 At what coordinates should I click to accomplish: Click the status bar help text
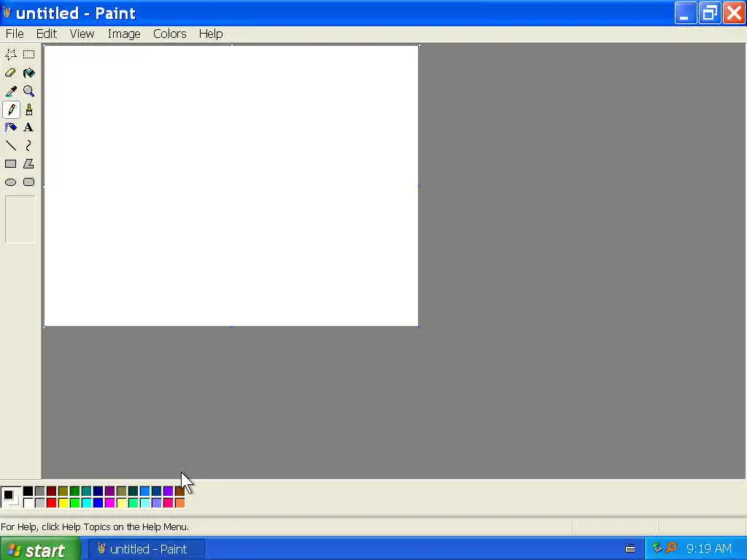click(95, 526)
